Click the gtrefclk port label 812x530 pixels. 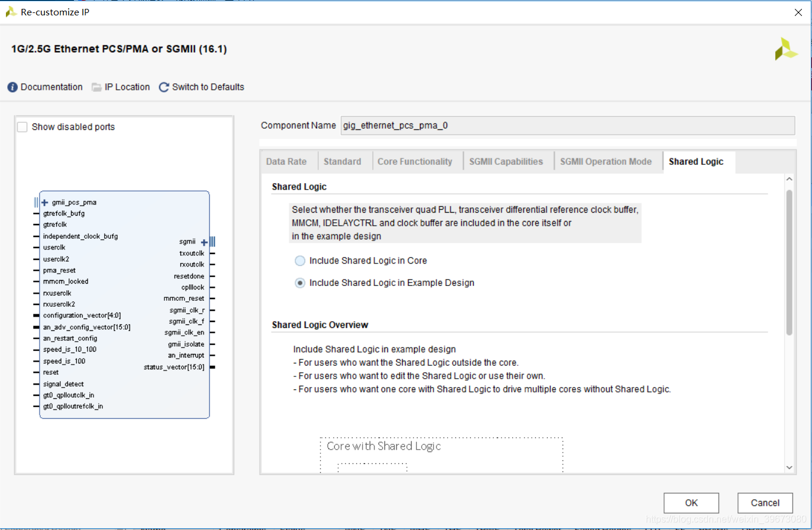55,225
